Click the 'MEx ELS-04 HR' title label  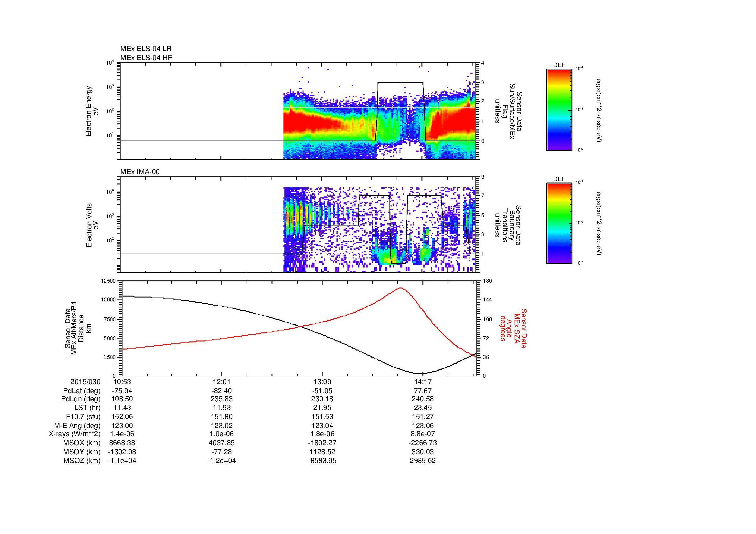(x=146, y=58)
